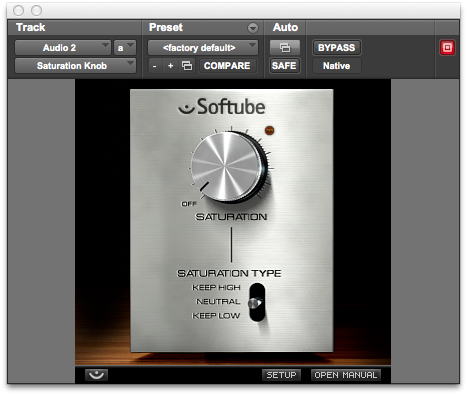Set saturation type to KEEP HIGH

coord(216,287)
